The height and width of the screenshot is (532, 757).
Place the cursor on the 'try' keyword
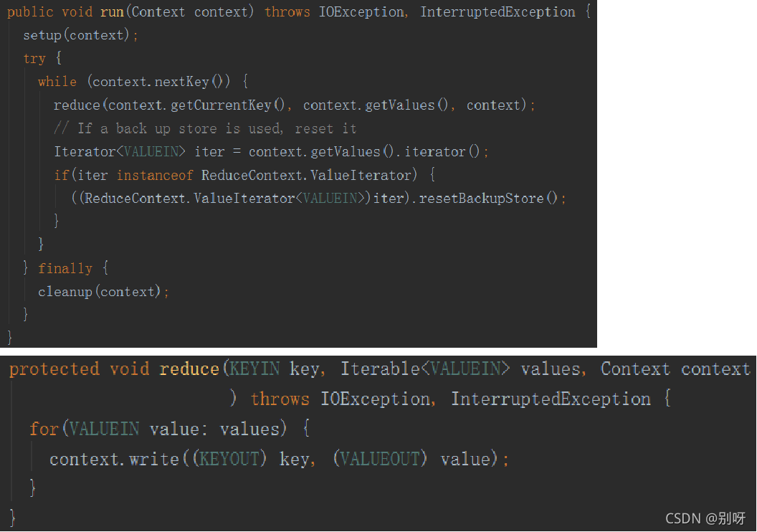click(34, 58)
